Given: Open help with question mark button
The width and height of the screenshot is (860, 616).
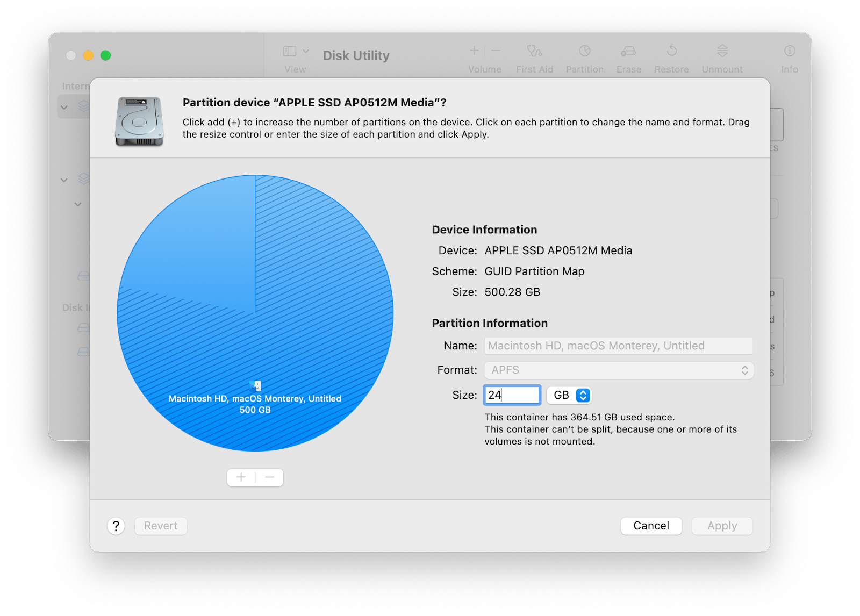Looking at the screenshot, I should 116,526.
